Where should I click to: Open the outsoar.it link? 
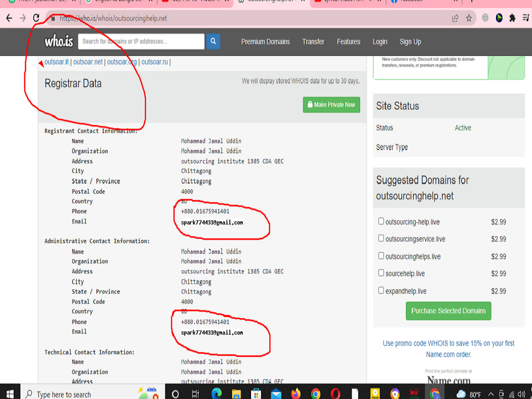tap(57, 62)
